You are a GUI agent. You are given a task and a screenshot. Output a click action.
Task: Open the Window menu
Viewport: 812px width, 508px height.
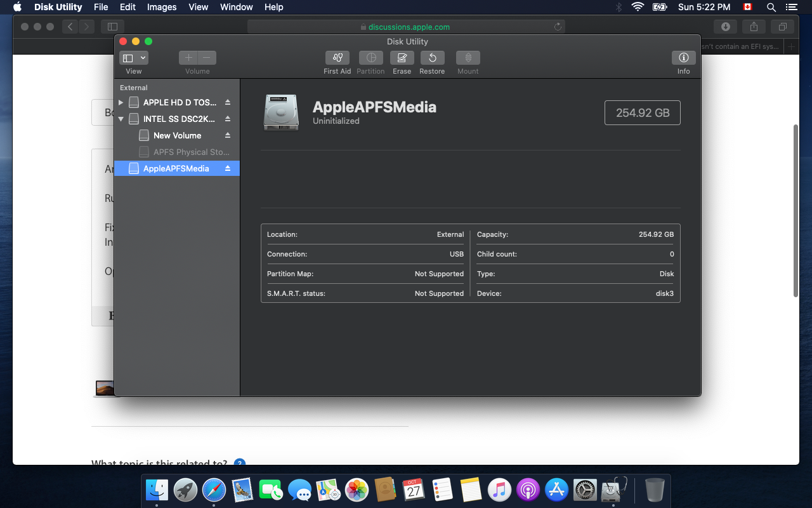click(x=237, y=7)
